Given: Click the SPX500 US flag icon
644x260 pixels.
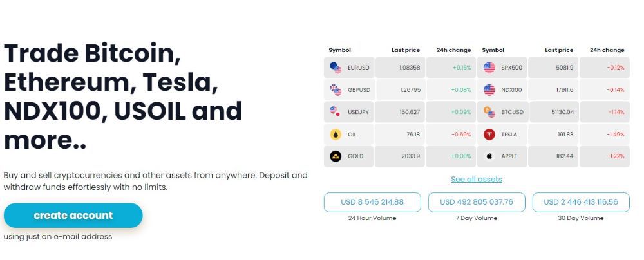Looking at the screenshot, I should point(489,67).
